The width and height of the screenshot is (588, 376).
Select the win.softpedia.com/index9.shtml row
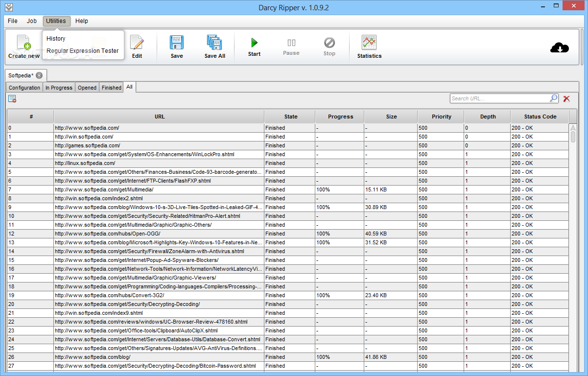coord(288,313)
